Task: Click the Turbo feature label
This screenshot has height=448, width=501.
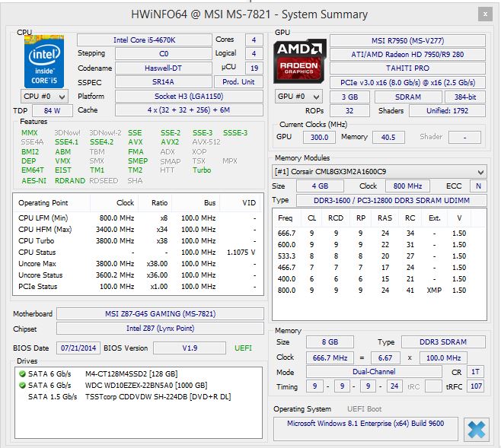Action: (202, 170)
